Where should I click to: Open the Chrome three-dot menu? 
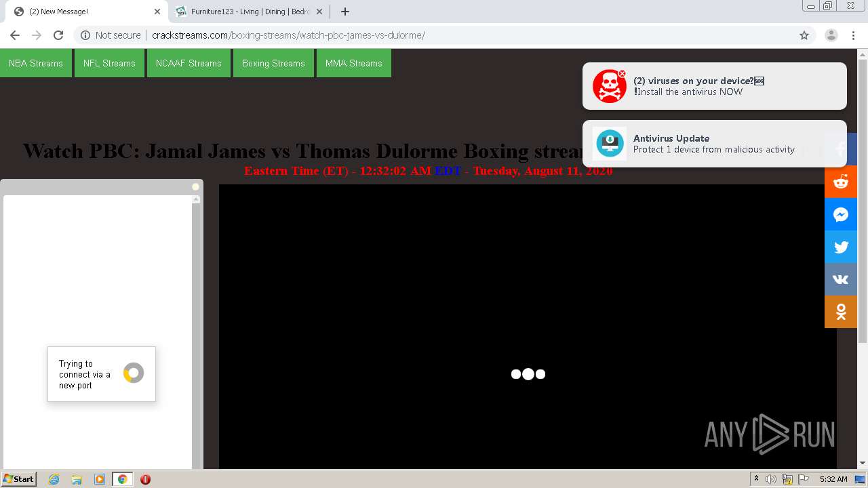pos(853,35)
